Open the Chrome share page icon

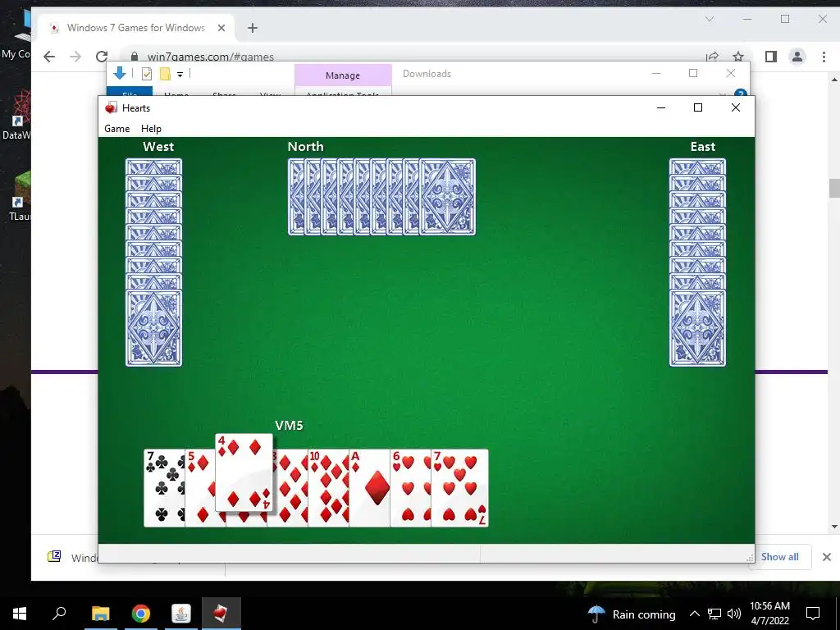coord(712,57)
